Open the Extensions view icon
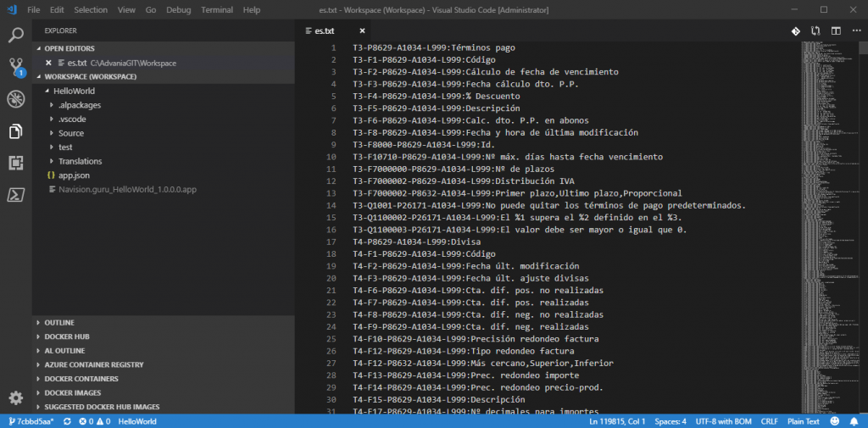Screen dimensions: 868x428 tap(16, 163)
